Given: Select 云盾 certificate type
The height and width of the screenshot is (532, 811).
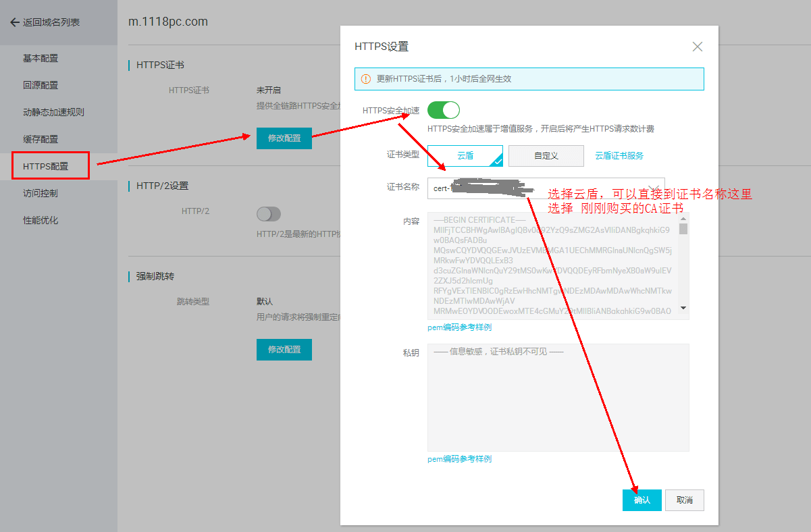Looking at the screenshot, I should (x=465, y=156).
